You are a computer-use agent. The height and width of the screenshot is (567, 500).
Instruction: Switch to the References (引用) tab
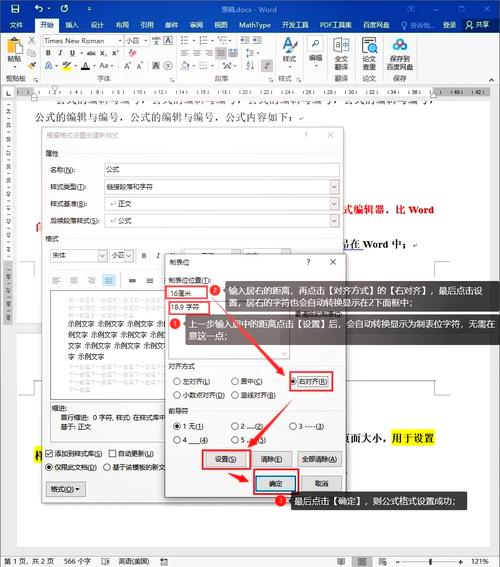pos(146,25)
